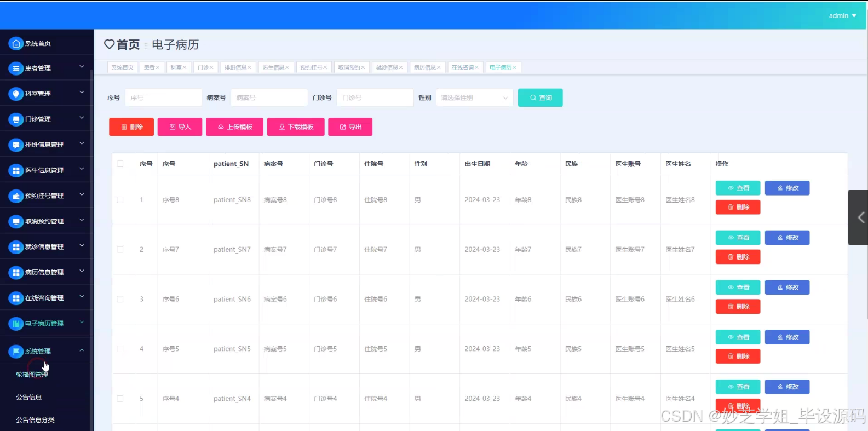This screenshot has width=868, height=431.
Task: Close the 电子病历 tab with its x
Action: tap(515, 67)
